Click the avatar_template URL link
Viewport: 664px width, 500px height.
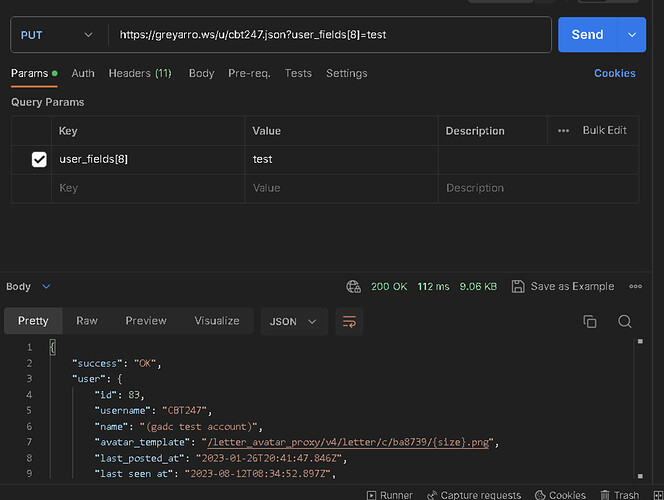point(348,442)
